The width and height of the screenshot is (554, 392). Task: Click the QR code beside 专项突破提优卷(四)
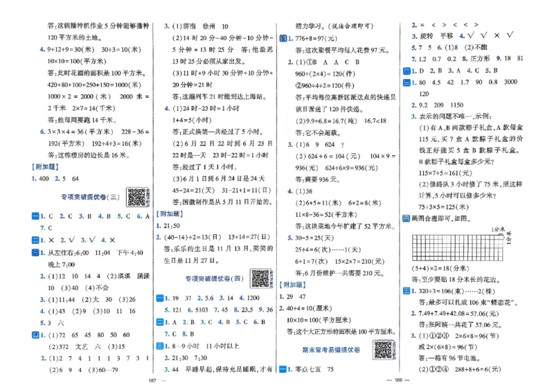[260, 278]
